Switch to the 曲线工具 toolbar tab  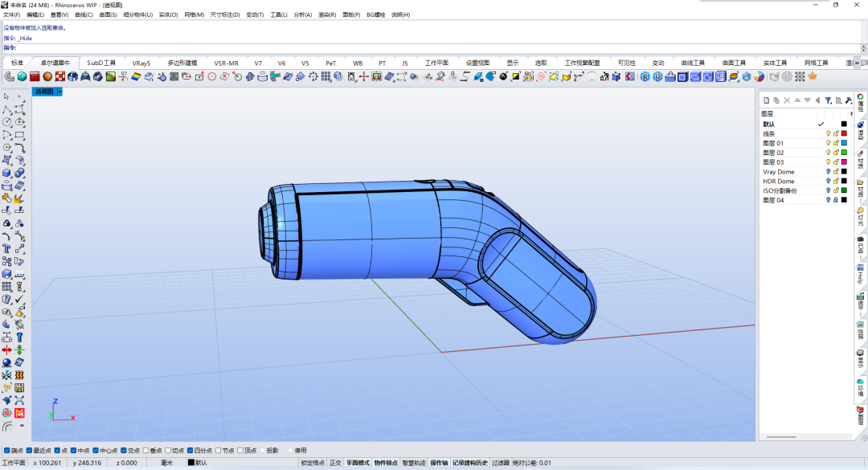(x=693, y=63)
